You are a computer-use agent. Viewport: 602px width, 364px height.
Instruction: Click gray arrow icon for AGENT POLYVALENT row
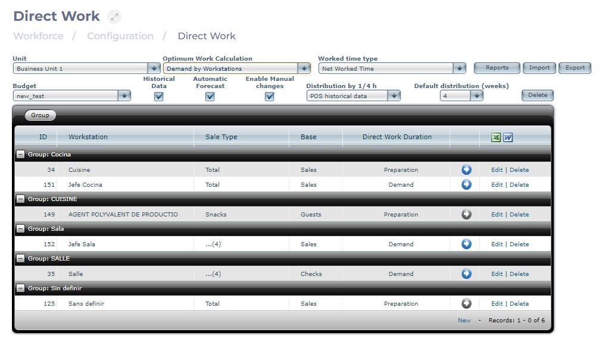(x=466, y=214)
